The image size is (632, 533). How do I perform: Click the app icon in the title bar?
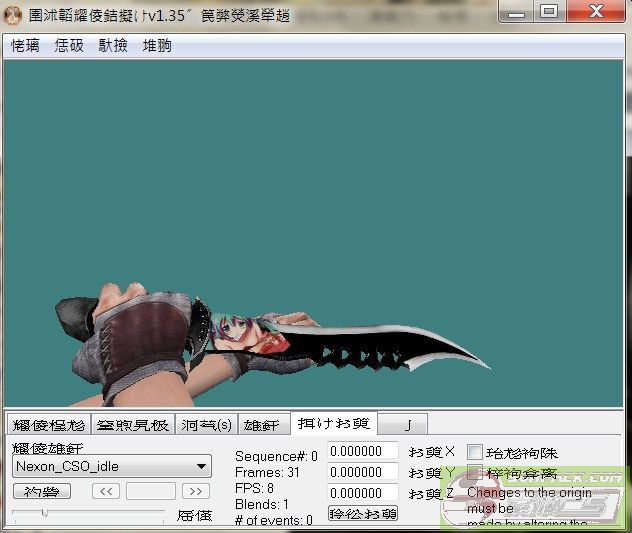[14, 13]
